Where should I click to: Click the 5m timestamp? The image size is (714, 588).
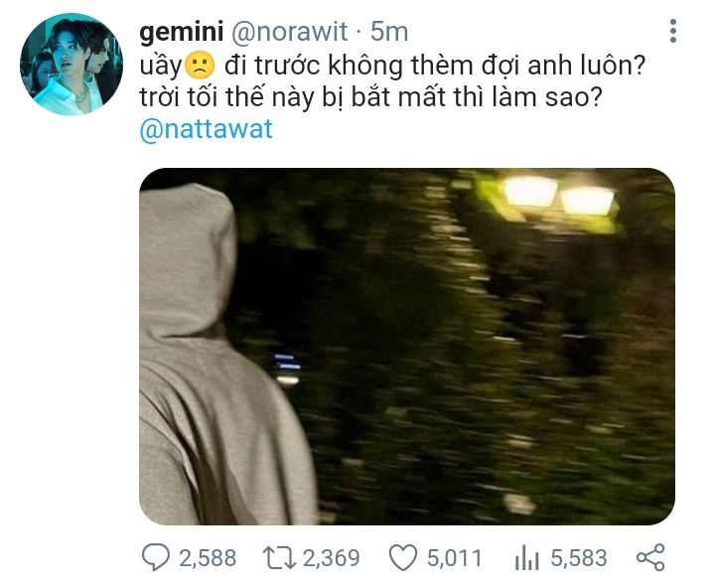389,32
